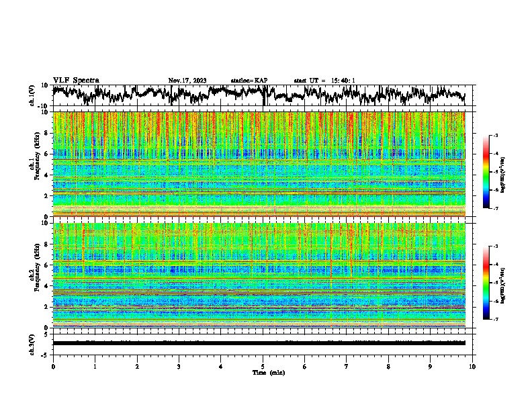
Task: Click the "9" tick on the time axis
Action: [430, 367]
